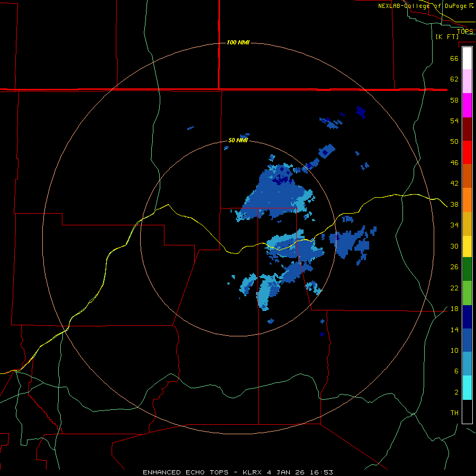Screen dimensions: 476x476
Task: Click the legend value '50'
Action: tap(454, 142)
